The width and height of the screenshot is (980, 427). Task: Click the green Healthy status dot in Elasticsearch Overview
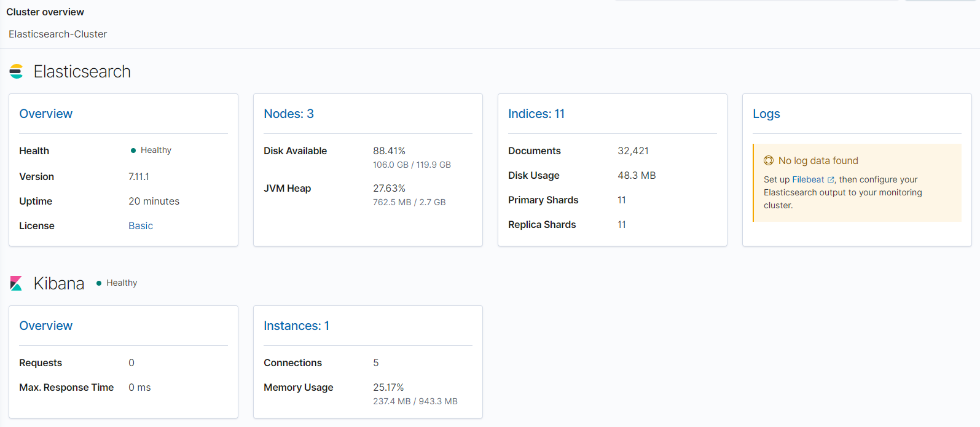(x=133, y=151)
